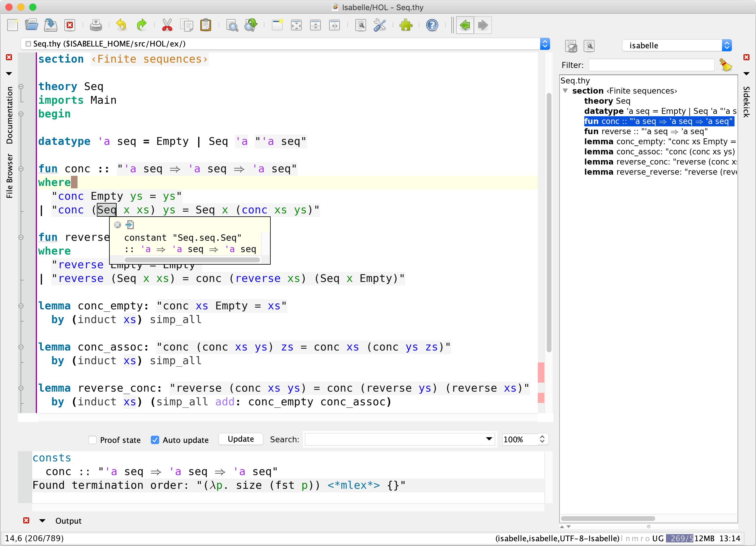This screenshot has height=546, width=756.
Task: Open Global options tools icon
Action: click(x=380, y=25)
